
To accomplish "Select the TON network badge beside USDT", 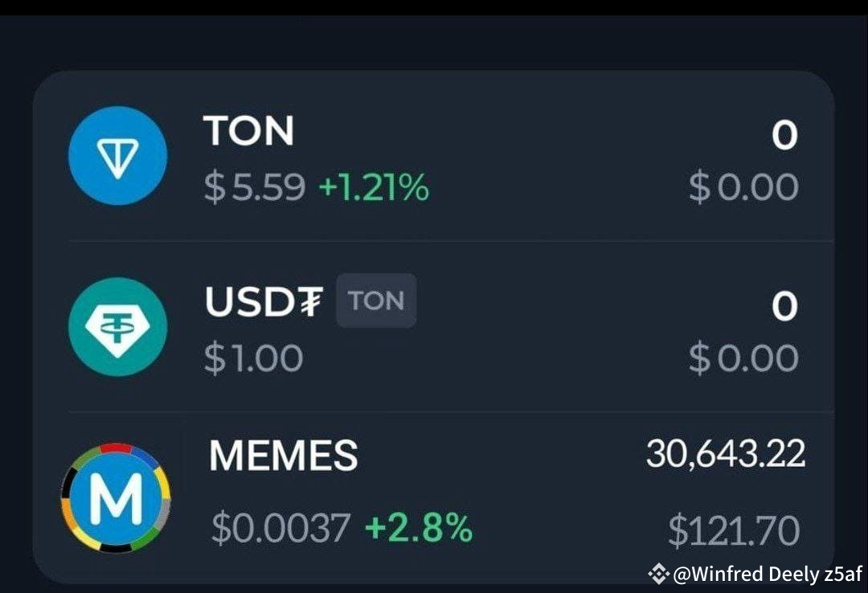I will click(x=375, y=301).
